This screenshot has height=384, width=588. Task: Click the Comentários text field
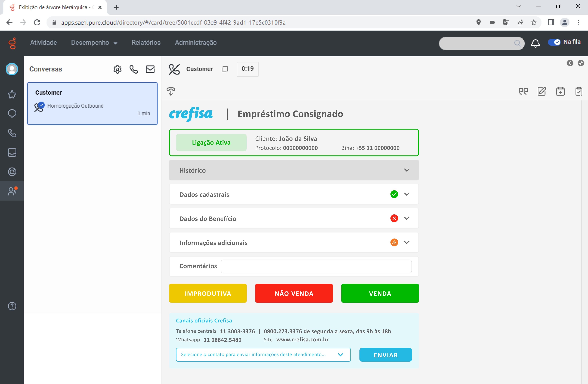tap(316, 266)
